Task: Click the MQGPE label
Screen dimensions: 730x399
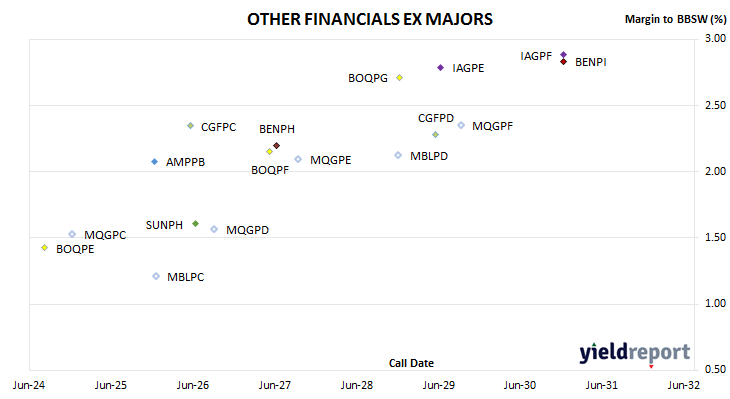Action: tap(331, 160)
